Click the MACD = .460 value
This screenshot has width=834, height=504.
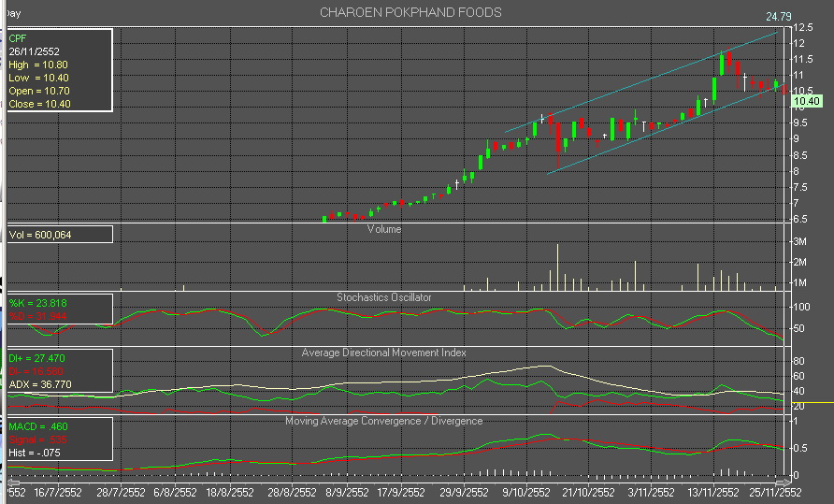[38, 426]
